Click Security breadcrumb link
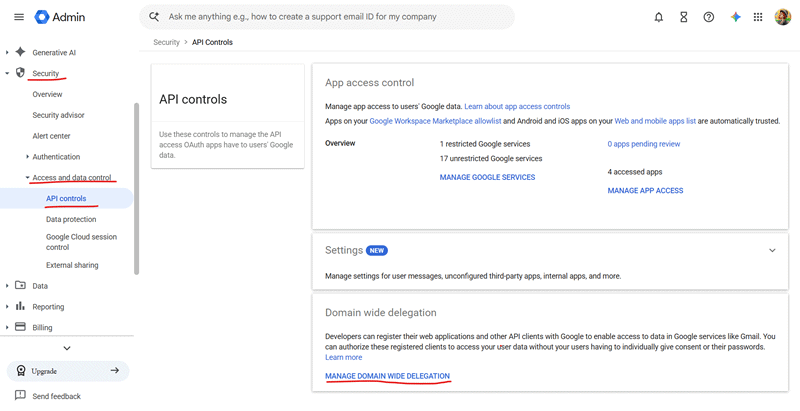The width and height of the screenshot is (800, 411). (166, 42)
